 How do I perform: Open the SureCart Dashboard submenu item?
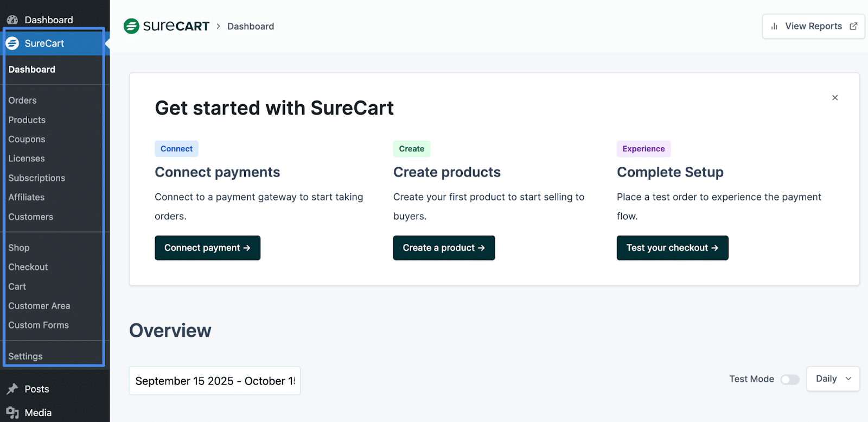click(31, 70)
